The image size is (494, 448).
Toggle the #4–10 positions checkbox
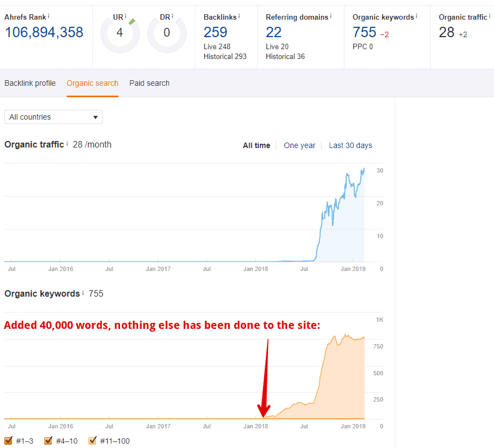tap(48, 441)
